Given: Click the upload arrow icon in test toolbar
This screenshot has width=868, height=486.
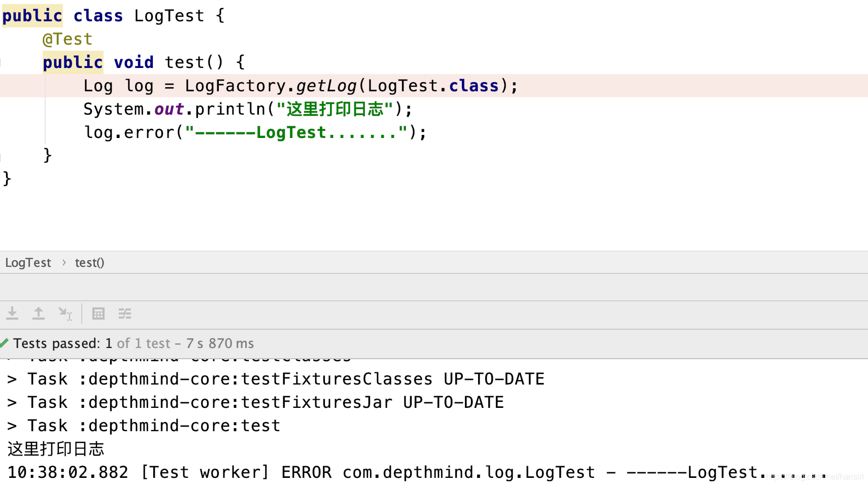Looking at the screenshot, I should pos(39,314).
